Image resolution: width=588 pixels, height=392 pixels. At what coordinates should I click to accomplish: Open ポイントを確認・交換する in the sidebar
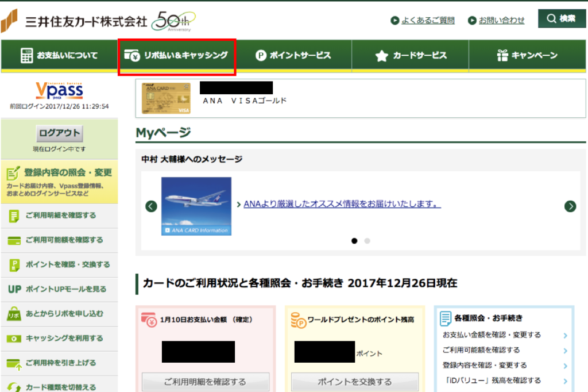coord(59,265)
